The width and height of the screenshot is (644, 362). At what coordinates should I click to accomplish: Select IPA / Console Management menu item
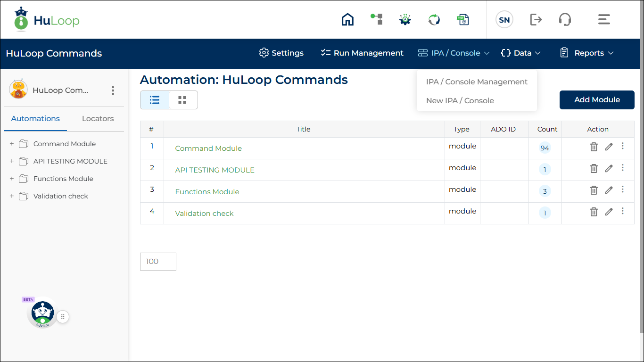point(477,82)
